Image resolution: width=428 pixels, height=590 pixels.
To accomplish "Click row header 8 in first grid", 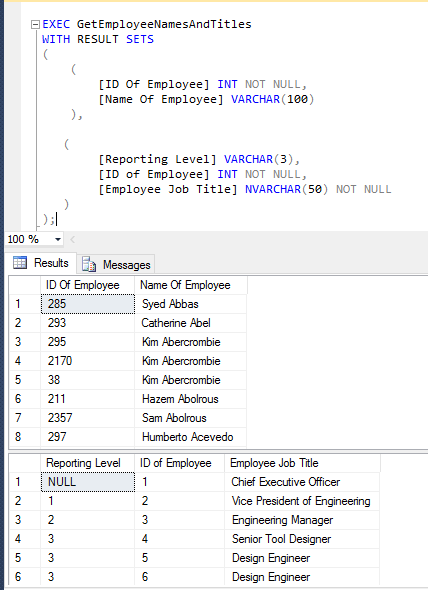I will pyautogui.click(x=25, y=437).
